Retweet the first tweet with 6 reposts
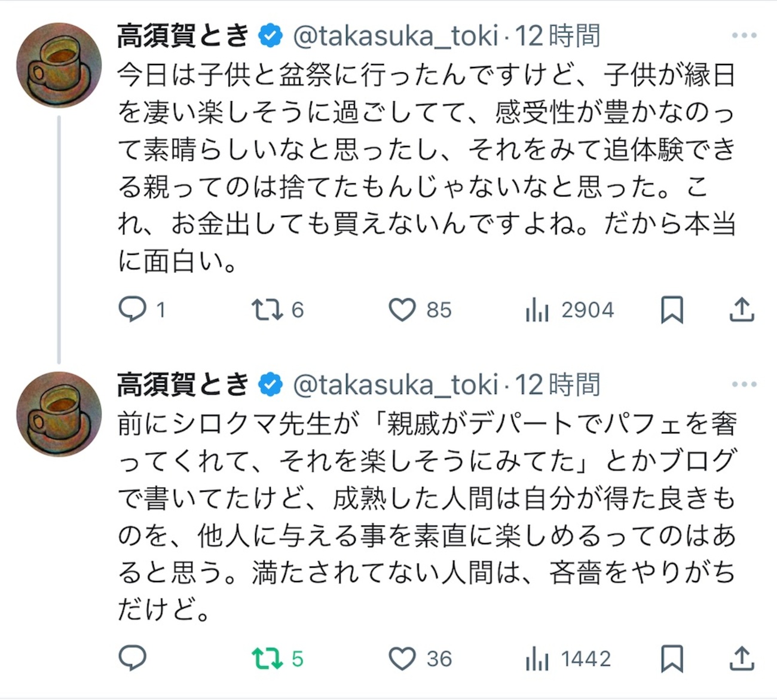 267,309
